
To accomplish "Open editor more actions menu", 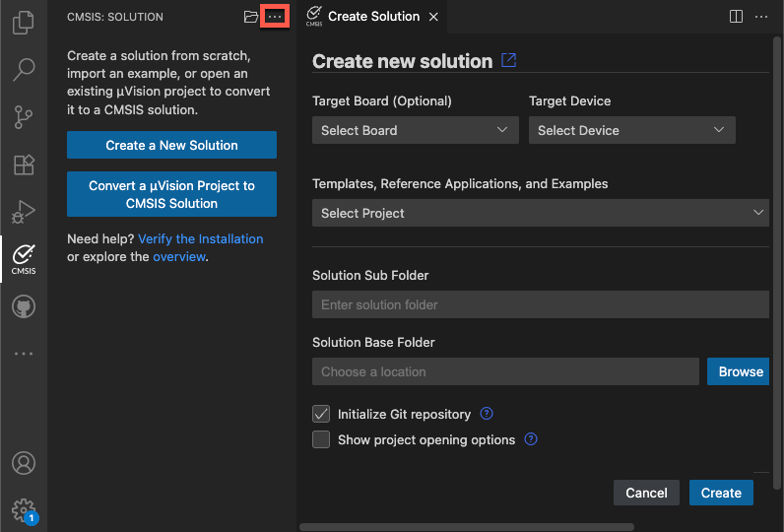I will point(761,17).
